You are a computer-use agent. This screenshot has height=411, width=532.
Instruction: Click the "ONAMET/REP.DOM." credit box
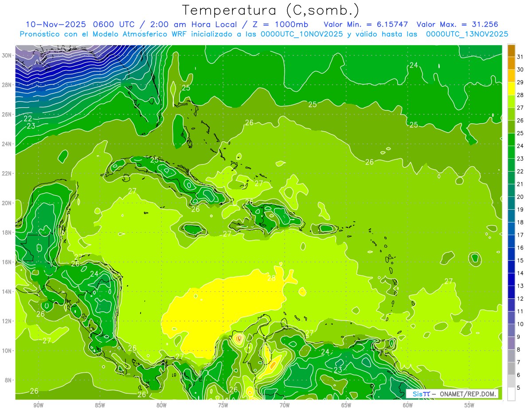(469, 394)
